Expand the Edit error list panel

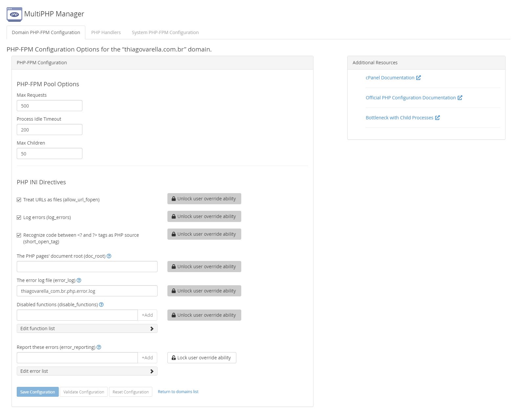(x=87, y=371)
